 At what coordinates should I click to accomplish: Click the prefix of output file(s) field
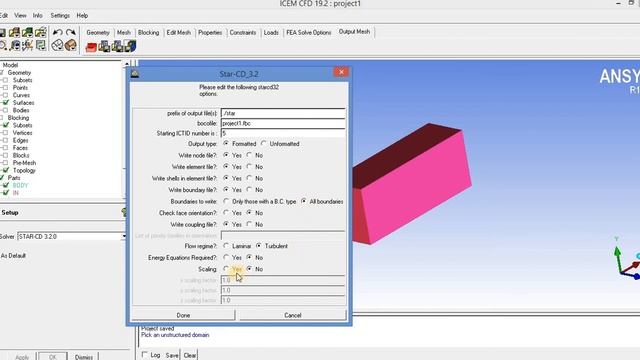[x=283, y=113]
